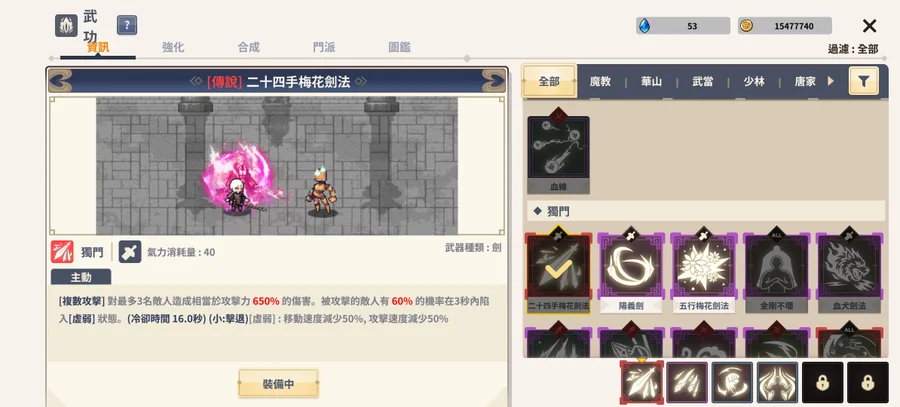Select the 陽義劍 skill icon

tap(631, 273)
